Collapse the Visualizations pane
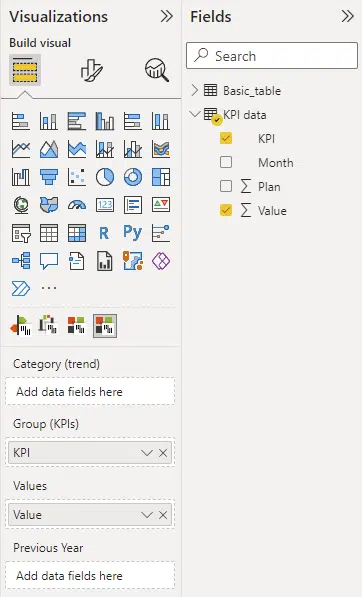 coord(166,16)
